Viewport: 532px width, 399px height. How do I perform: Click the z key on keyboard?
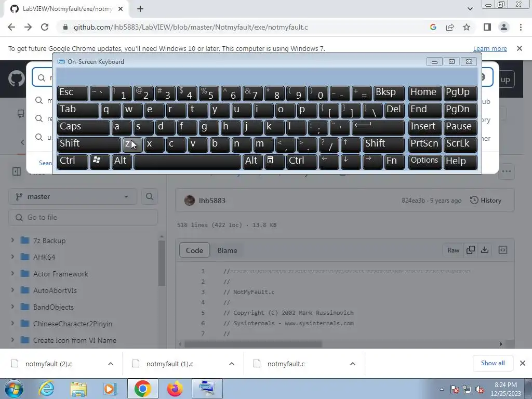point(132,144)
